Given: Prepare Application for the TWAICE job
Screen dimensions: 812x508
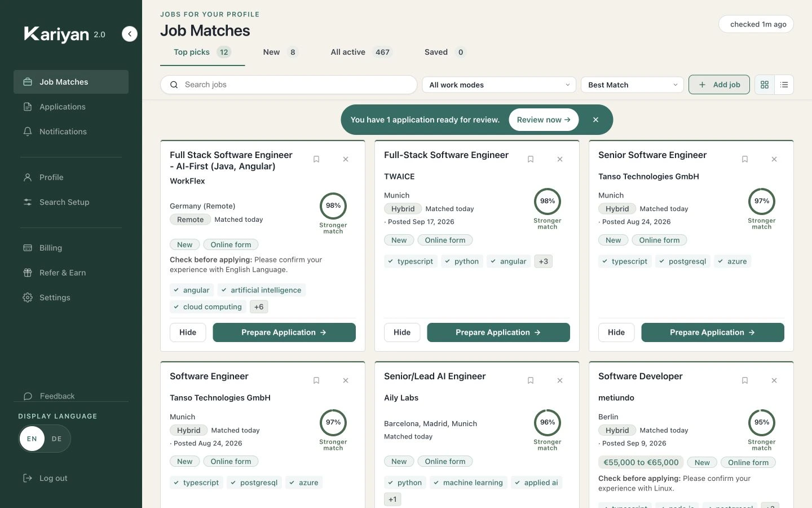Looking at the screenshot, I should pos(498,332).
